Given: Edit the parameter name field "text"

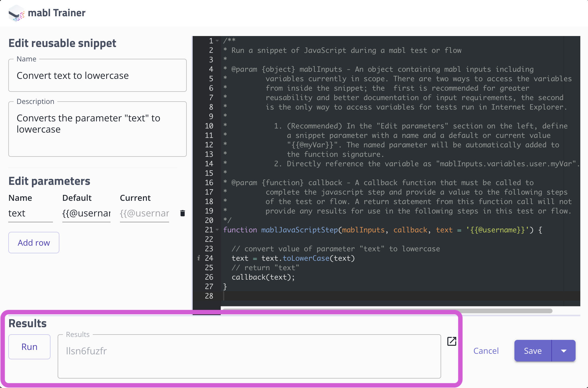Looking at the screenshot, I should 30,213.
